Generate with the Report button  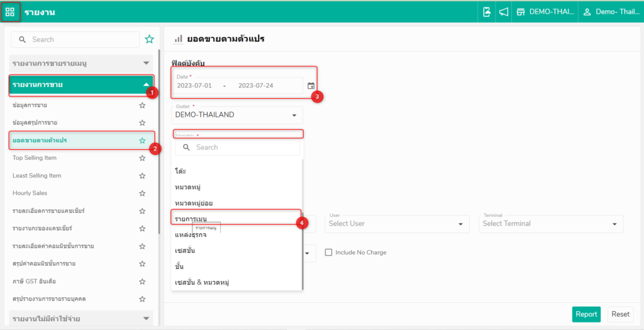click(586, 314)
